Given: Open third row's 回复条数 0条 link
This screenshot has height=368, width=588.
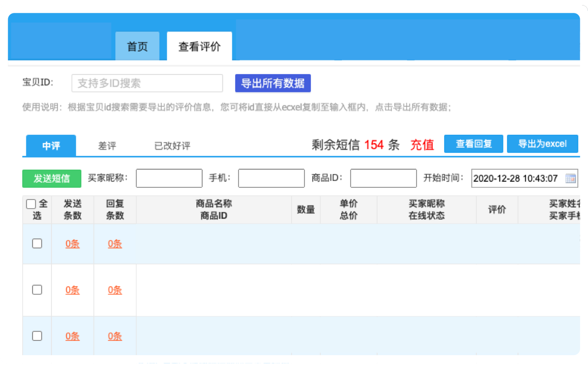Looking at the screenshot, I should click(115, 336).
